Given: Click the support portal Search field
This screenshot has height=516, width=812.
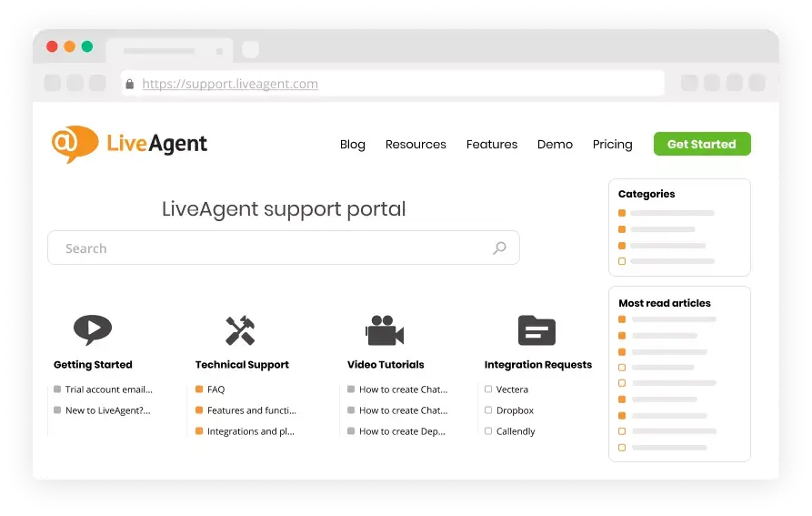Looking at the screenshot, I should tap(284, 248).
